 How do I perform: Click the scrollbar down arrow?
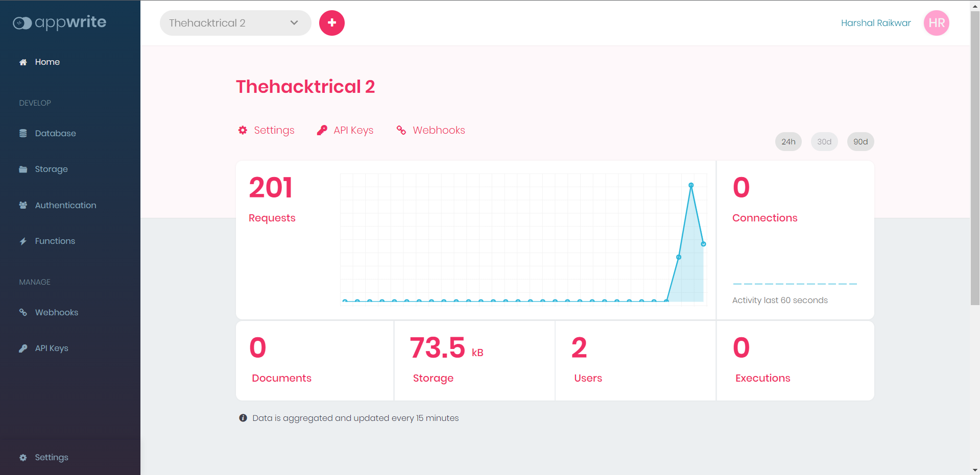(975, 470)
